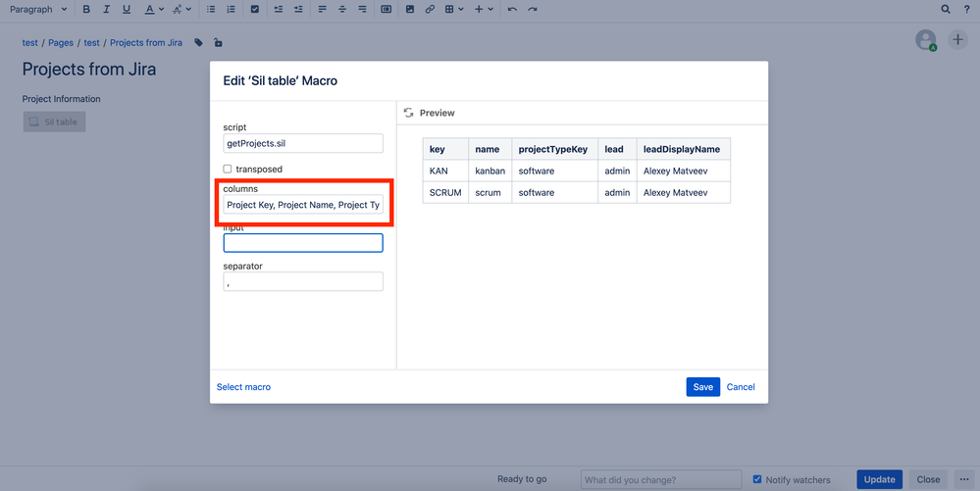980x491 pixels.
Task: Insert a bulleted list
Action: point(211,10)
